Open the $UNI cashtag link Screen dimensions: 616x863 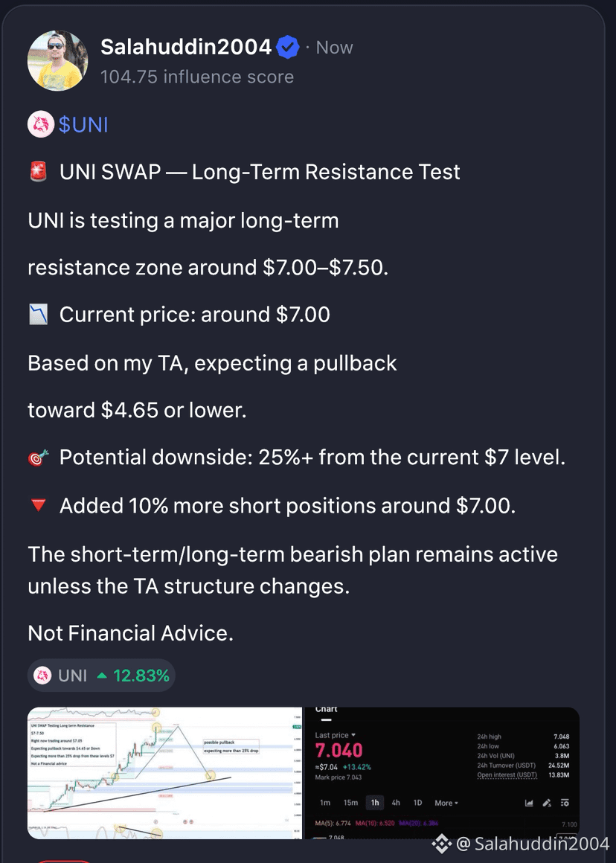point(83,125)
